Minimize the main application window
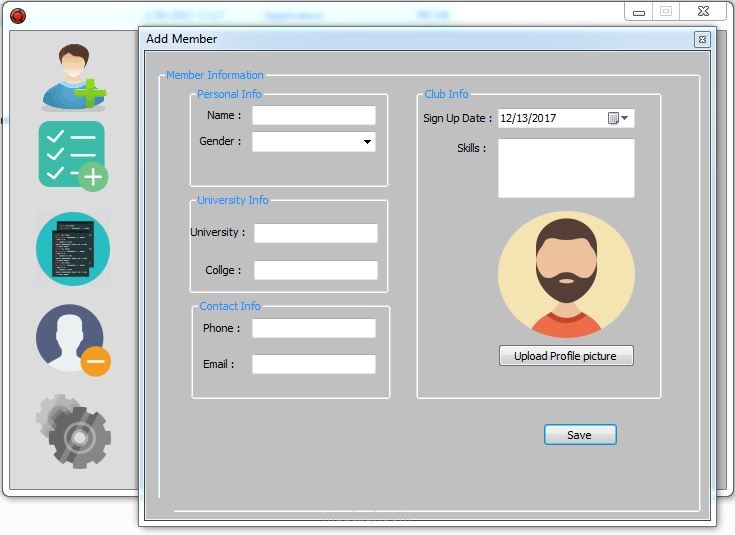The height and width of the screenshot is (535, 735). [639, 12]
